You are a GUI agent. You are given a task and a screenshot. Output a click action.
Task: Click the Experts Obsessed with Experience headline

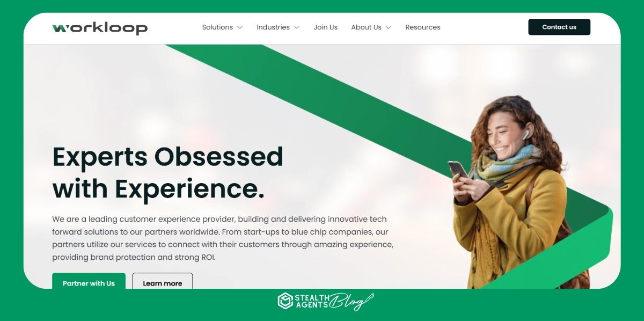167,173
